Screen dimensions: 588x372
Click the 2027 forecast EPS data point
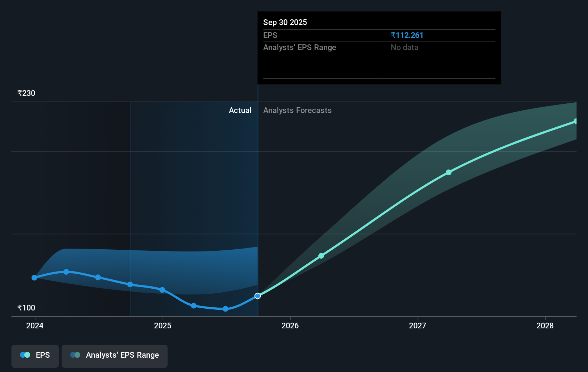coord(449,172)
